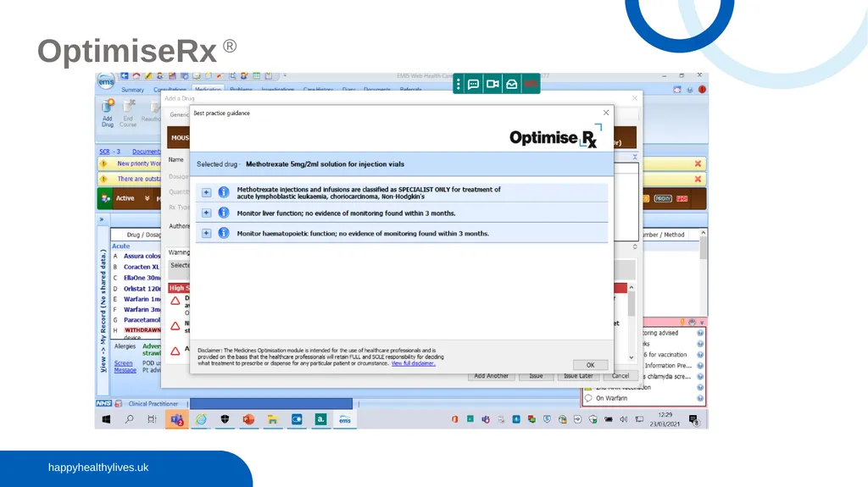The height and width of the screenshot is (487, 868).
Task: Click info icon beside liver function message
Action: (224, 213)
